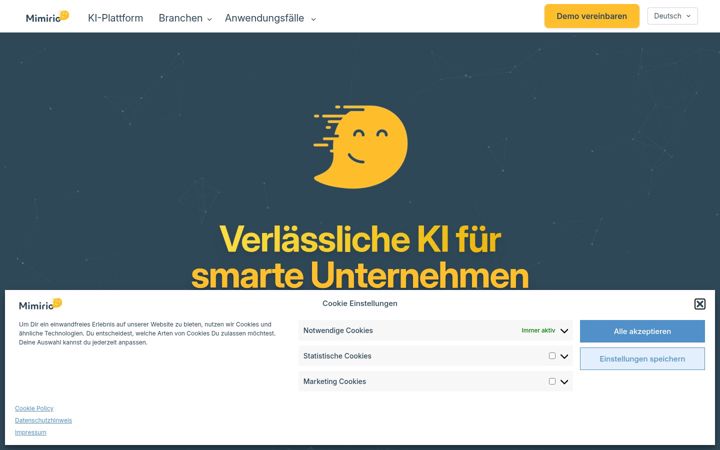
Task: Click the yellow smiling ghost mascot
Action: click(x=360, y=146)
